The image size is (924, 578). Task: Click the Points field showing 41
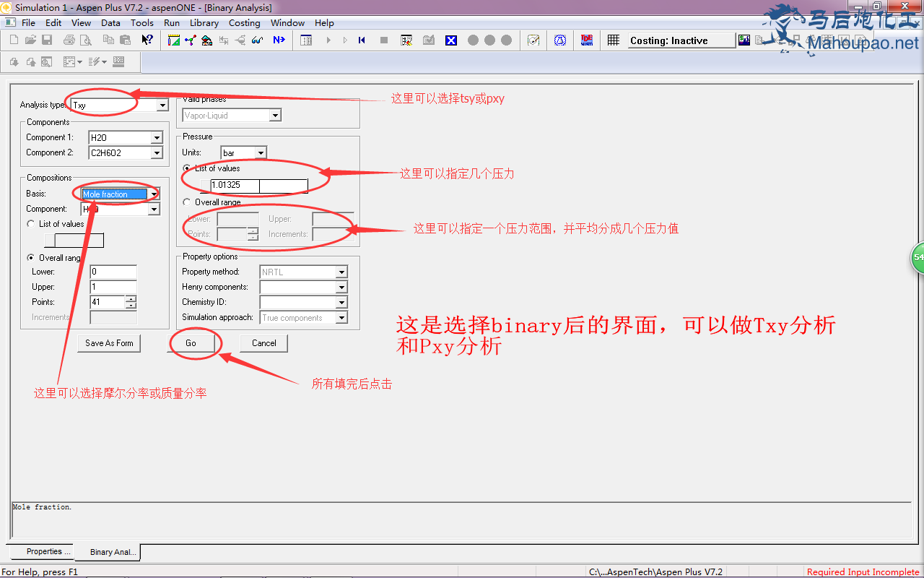(x=108, y=302)
